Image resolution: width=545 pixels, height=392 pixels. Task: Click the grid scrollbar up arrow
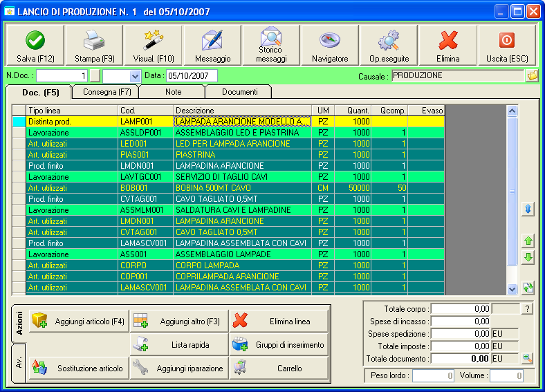coord(512,111)
